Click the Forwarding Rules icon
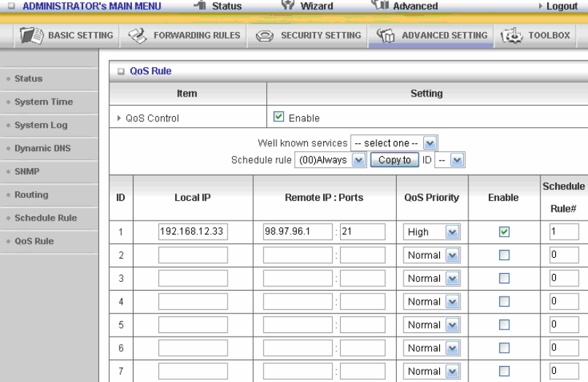The width and height of the screenshot is (588, 382). tap(137, 35)
